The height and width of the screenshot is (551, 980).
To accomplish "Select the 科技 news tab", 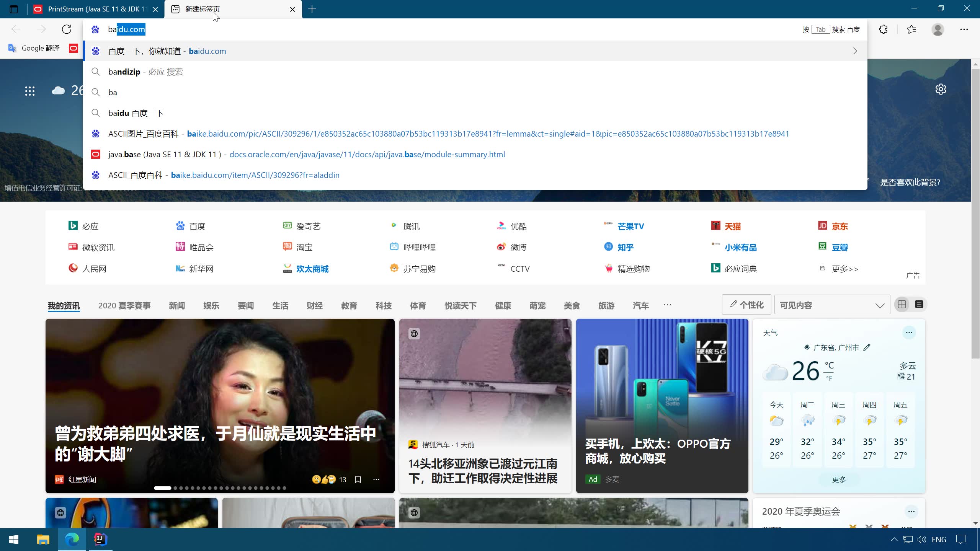I will click(384, 305).
